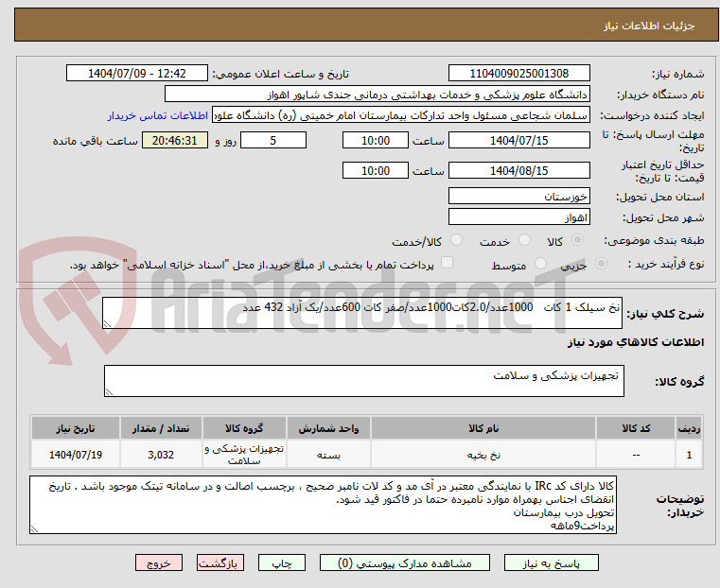Click the price validity time 10:00 field
The image size is (720, 588).
click(376, 170)
